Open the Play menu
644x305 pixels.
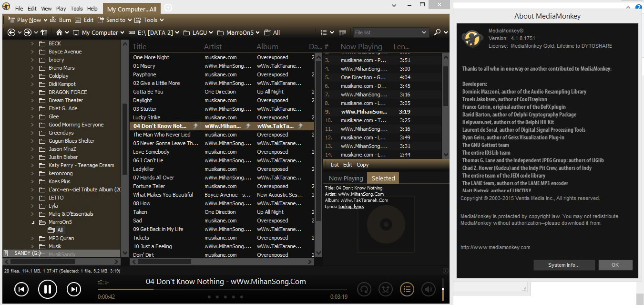[61, 9]
